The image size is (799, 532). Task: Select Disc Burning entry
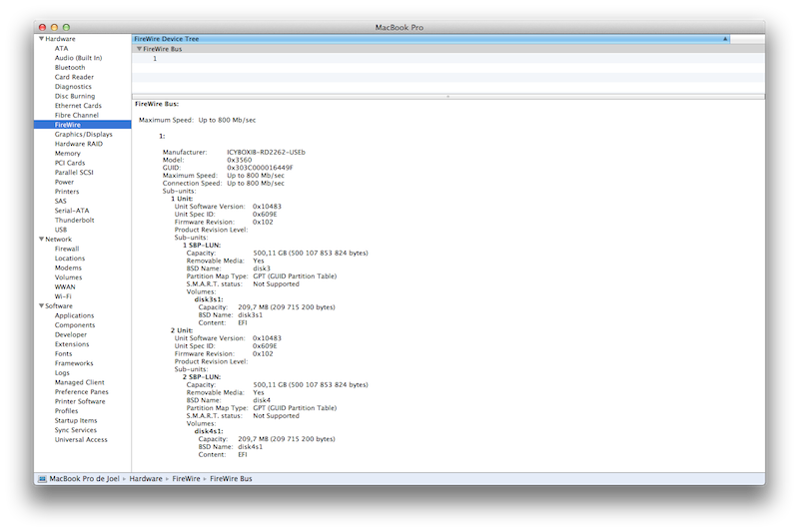[75, 96]
